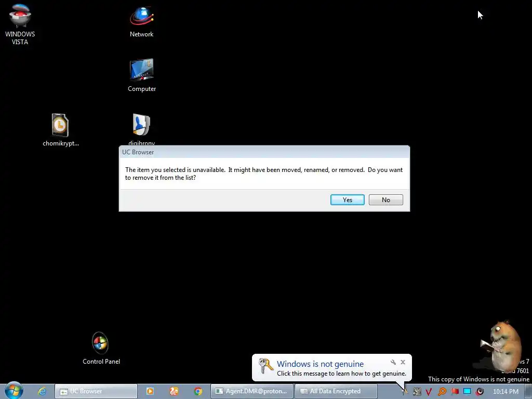Select the Computer desktop icon

click(x=142, y=75)
